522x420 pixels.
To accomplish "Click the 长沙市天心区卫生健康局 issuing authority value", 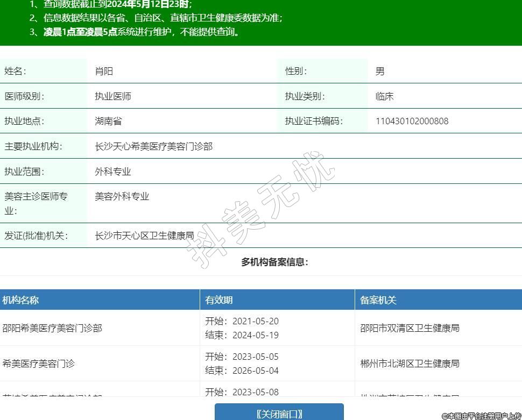I will pos(144,236).
